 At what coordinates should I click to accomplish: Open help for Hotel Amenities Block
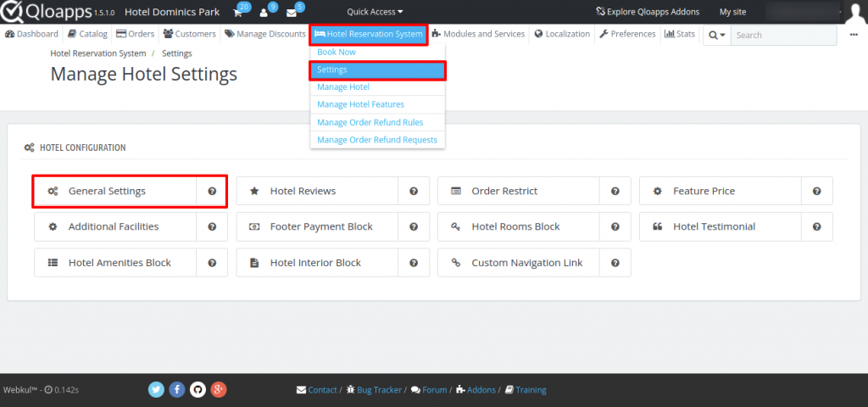pos(212,263)
